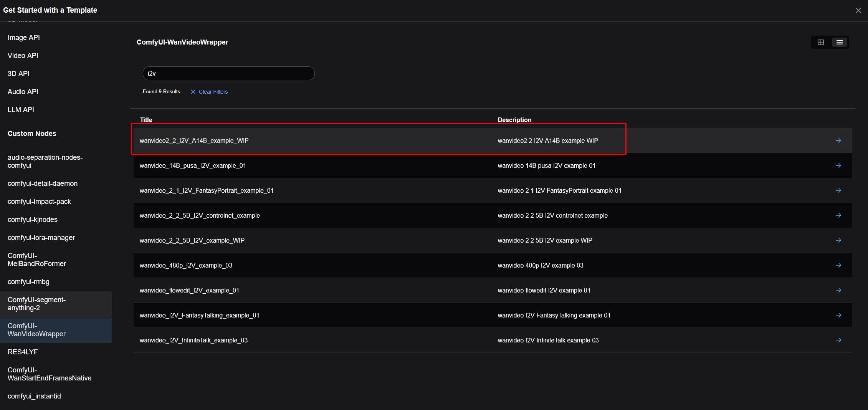This screenshot has width=868, height=410.
Task: Click description 'wanvideo 480p I2V example 03'
Action: click(x=541, y=265)
